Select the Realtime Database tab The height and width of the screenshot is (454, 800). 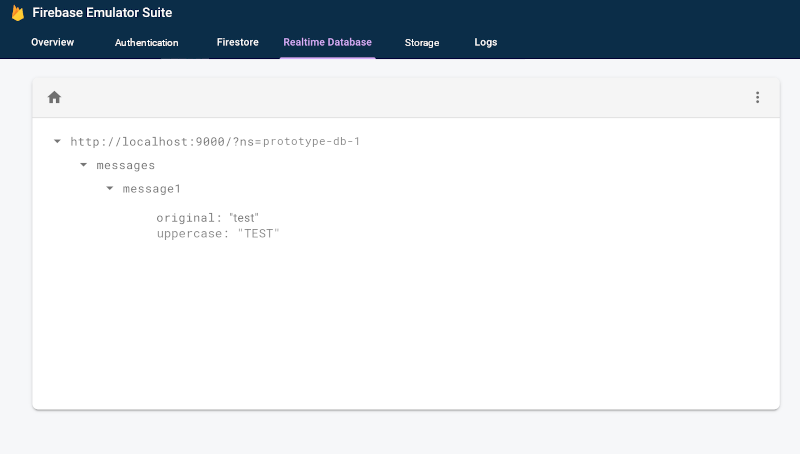(x=327, y=43)
